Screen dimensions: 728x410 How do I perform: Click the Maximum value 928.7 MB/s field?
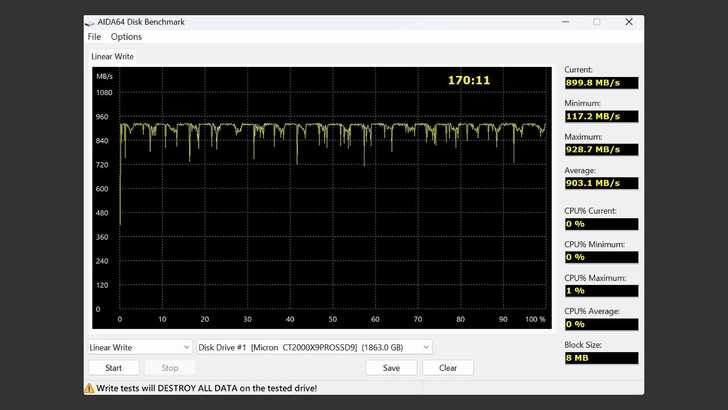tap(600, 149)
